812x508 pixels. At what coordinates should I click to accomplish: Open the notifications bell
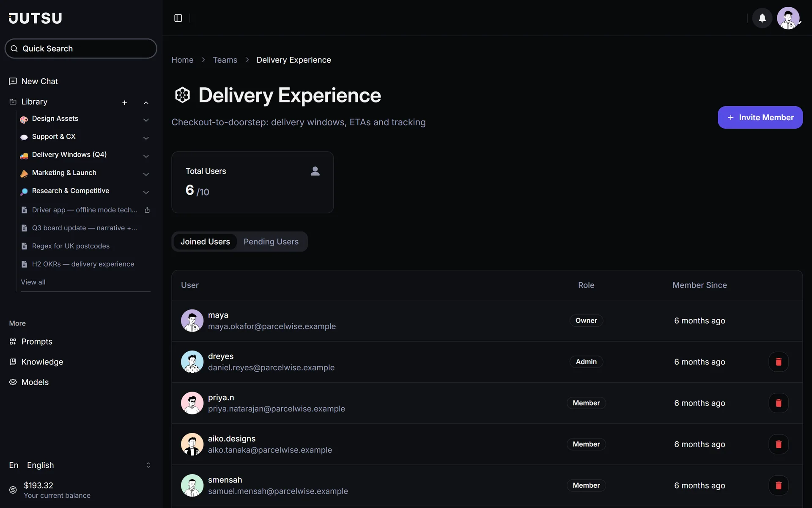pos(762,18)
